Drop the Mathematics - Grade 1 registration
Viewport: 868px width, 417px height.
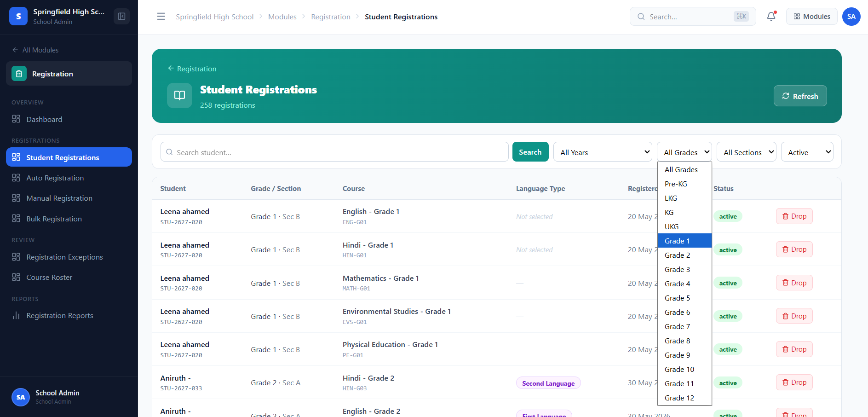(794, 283)
